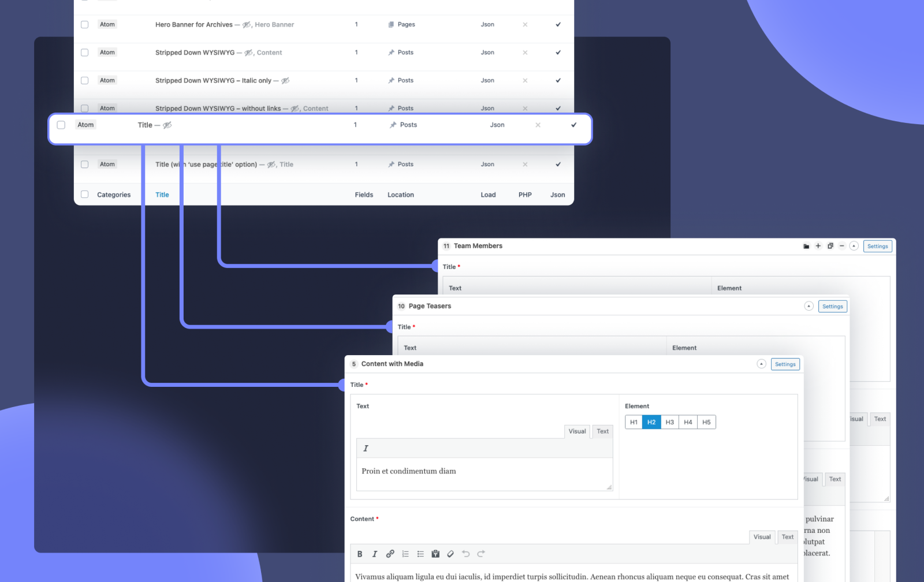Collapse the Page Teasers panel
The width and height of the screenshot is (924, 582).
(808, 306)
